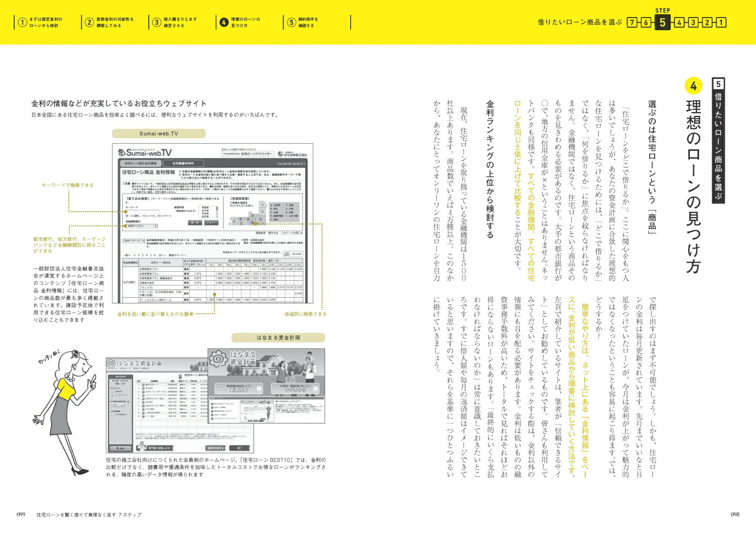Select STEP box number 4
The width and height of the screenshot is (756, 534).
pyautogui.click(x=679, y=22)
